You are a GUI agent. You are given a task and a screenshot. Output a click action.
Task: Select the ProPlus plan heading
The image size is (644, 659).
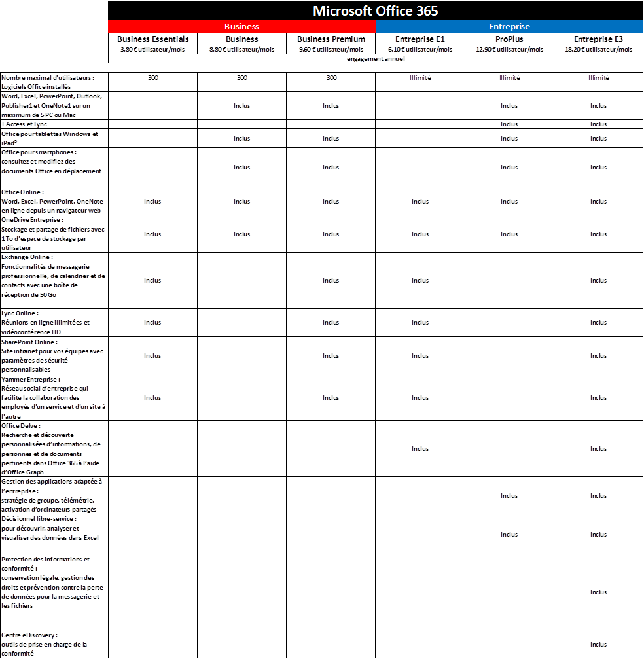tap(509, 39)
